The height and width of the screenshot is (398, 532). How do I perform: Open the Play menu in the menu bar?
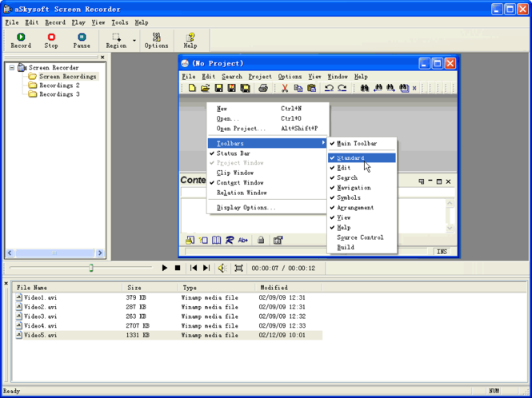[78, 22]
